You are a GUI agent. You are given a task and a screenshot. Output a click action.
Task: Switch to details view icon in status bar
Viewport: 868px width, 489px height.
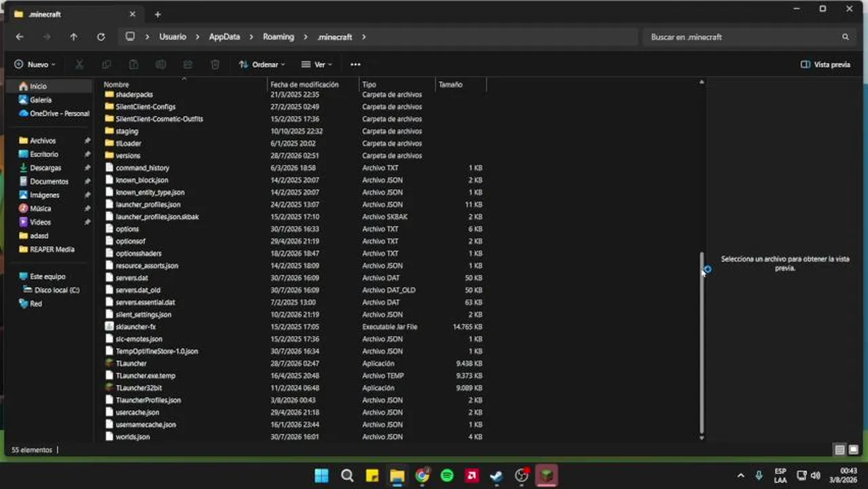(x=839, y=450)
